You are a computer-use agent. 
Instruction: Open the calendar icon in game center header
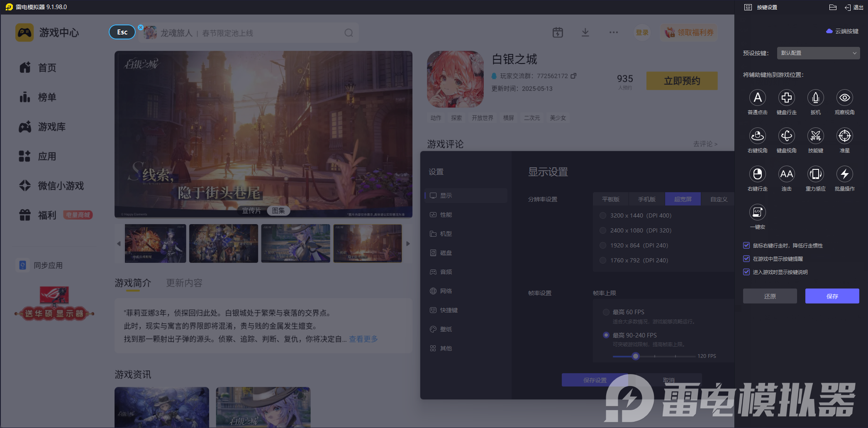tap(558, 32)
